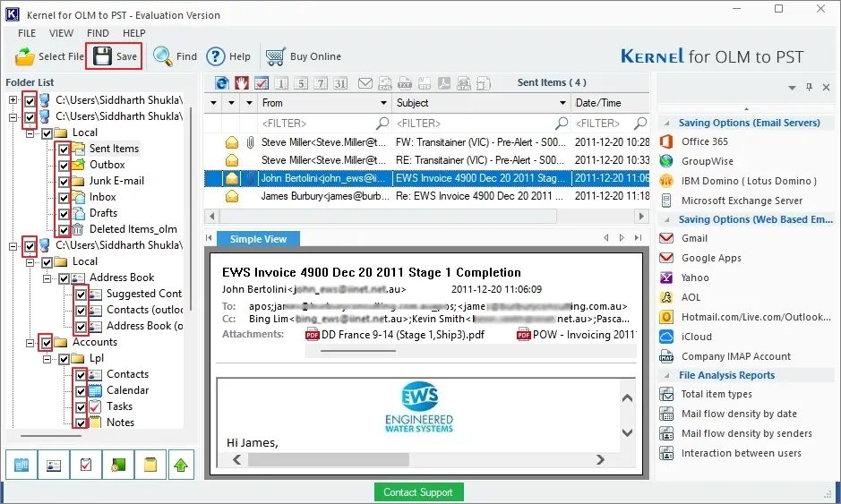Select the 1-day view icon

[x=281, y=83]
